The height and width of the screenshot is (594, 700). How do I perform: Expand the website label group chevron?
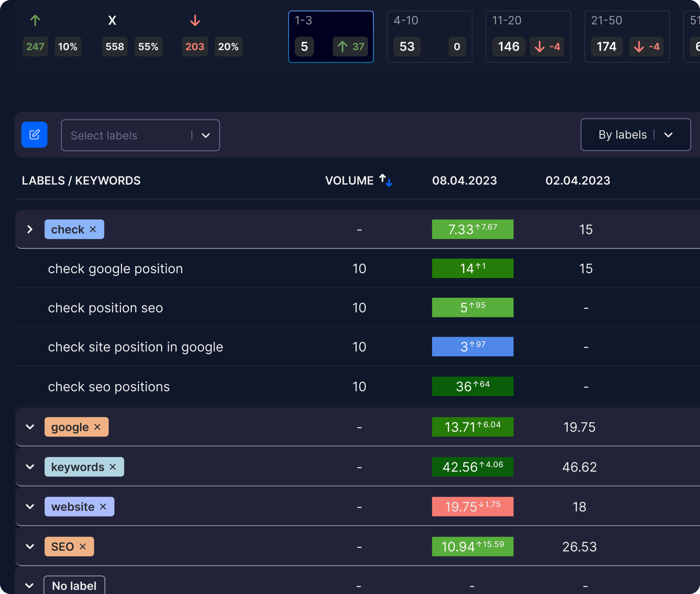(30, 506)
